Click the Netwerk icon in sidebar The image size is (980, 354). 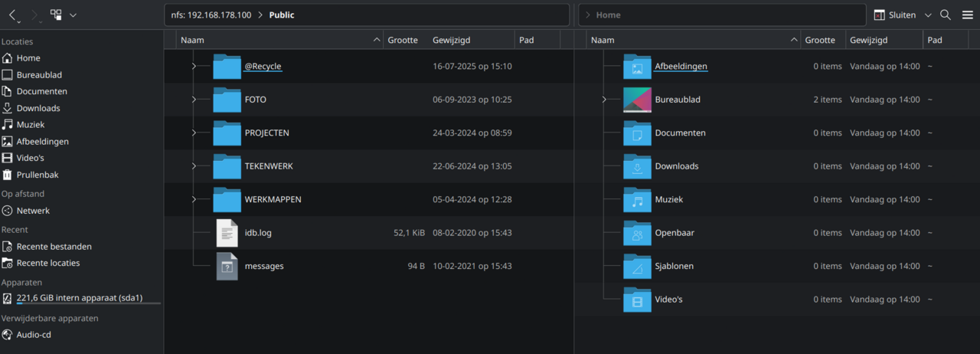pos(8,211)
